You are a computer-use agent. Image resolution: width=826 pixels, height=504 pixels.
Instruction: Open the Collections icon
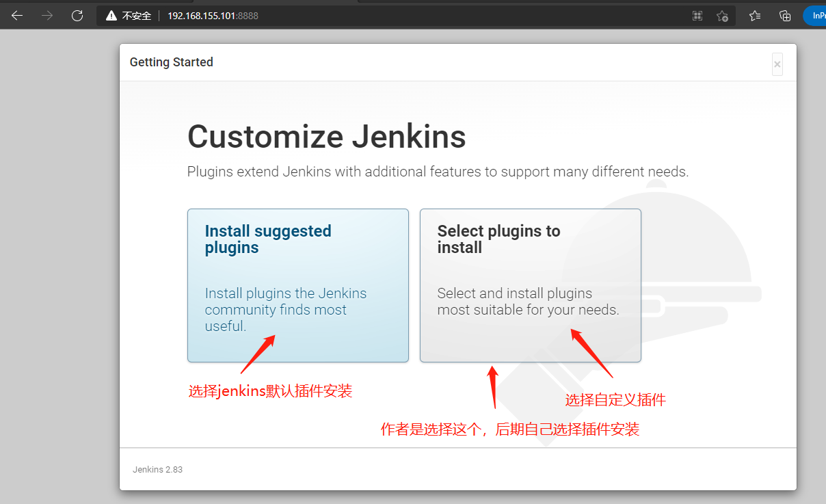785,16
